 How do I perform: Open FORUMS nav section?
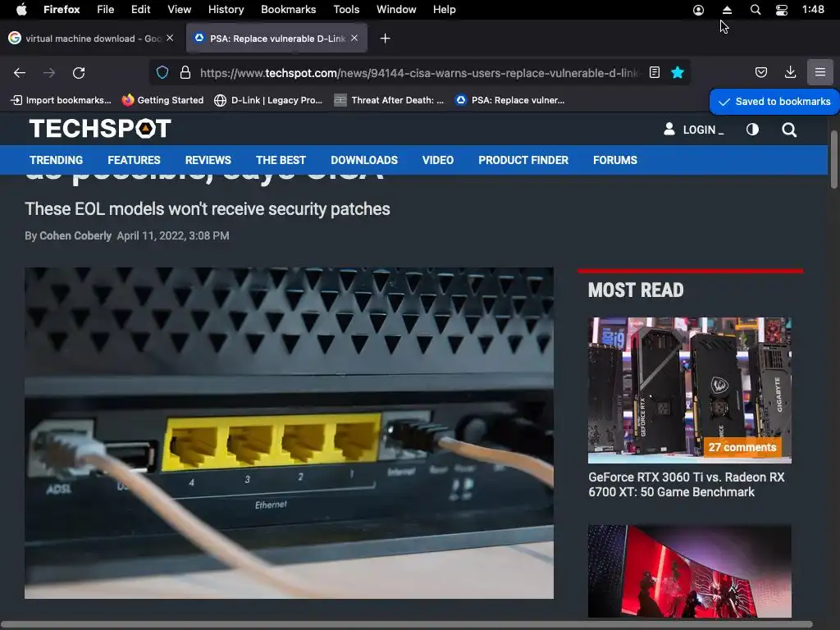[x=615, y=160]
